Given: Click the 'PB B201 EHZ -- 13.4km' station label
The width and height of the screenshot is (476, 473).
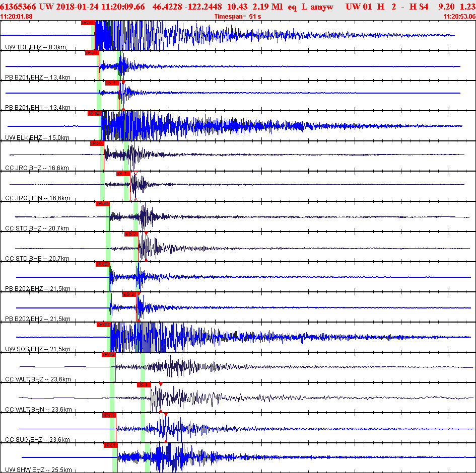Looking at the screenshot, I should click(x=38, y=77).
